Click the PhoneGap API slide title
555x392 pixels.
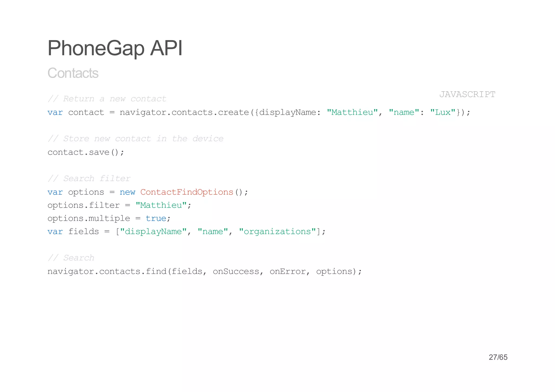click(115, 48)
